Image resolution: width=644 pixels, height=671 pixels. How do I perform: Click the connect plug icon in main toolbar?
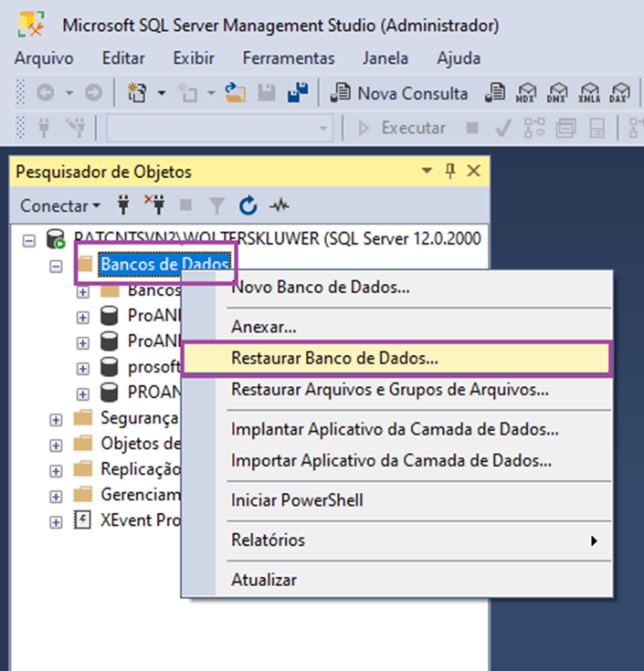click(x=44, y=128)
